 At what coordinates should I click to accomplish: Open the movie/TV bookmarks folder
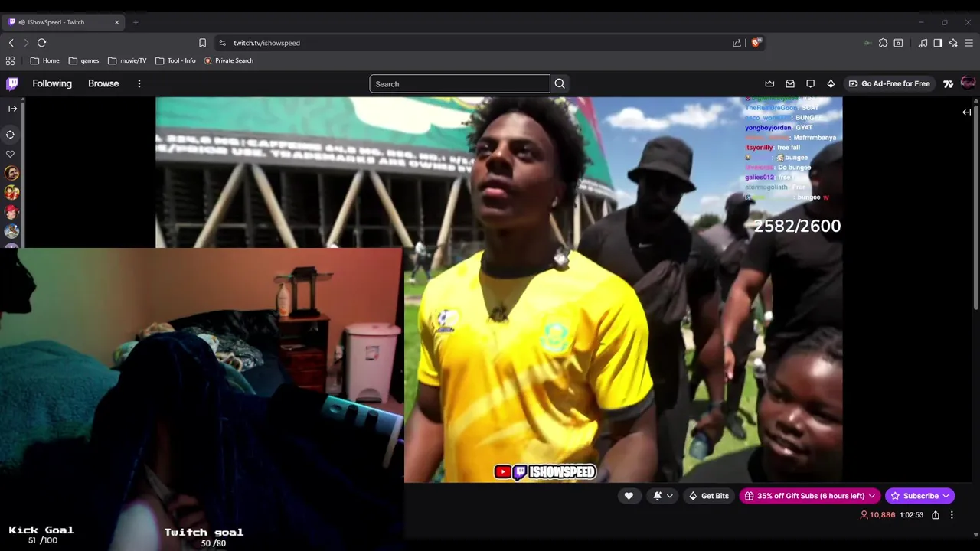click(127, 60)
